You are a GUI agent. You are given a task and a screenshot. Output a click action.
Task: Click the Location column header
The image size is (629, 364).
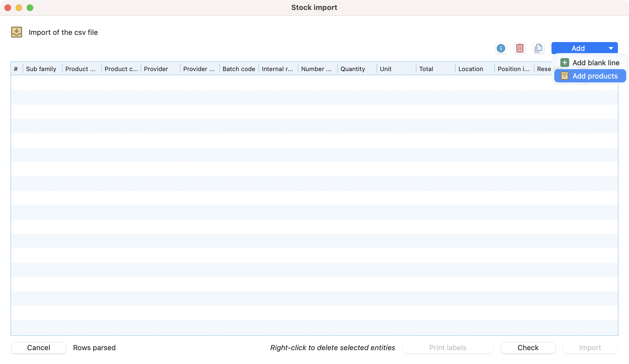tap(471, 69)
